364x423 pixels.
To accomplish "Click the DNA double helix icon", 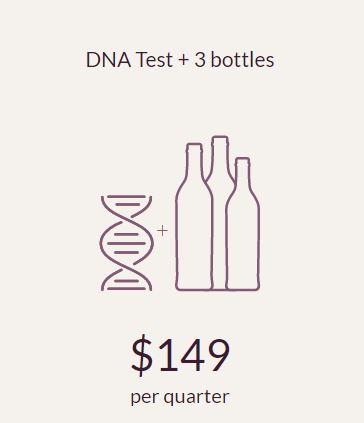I will 126,243.
